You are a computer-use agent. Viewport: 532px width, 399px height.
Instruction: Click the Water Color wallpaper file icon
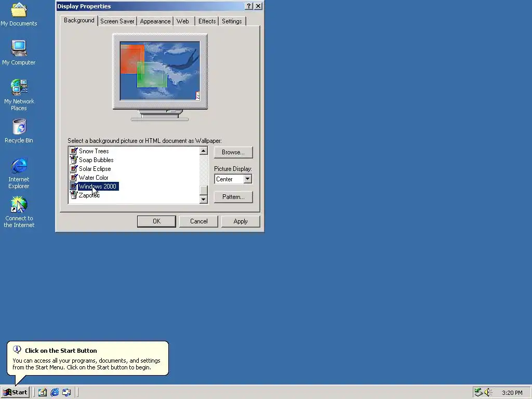(74, 178)
